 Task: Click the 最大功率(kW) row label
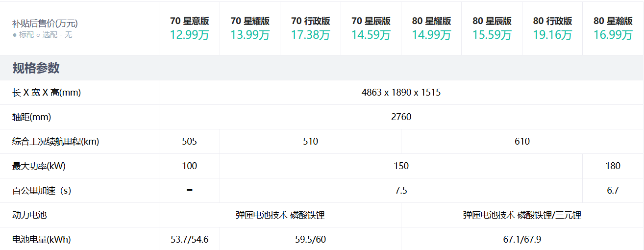coord(39,166)
